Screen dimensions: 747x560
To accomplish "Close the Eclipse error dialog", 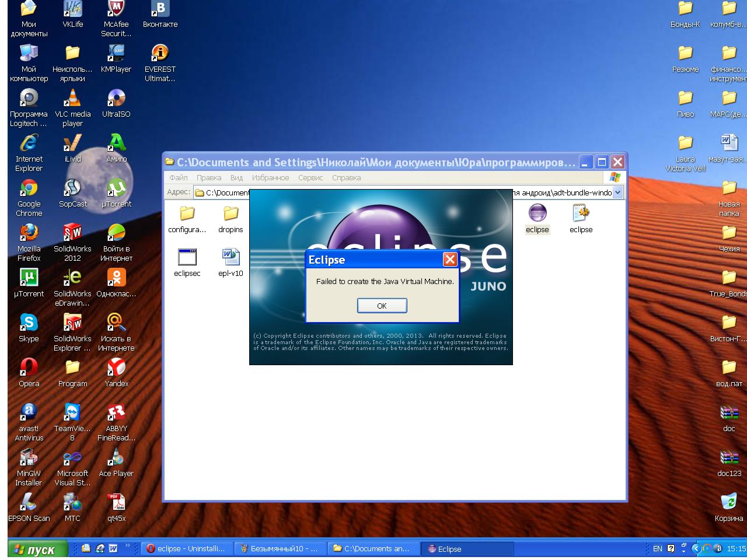I will (450, 260).
